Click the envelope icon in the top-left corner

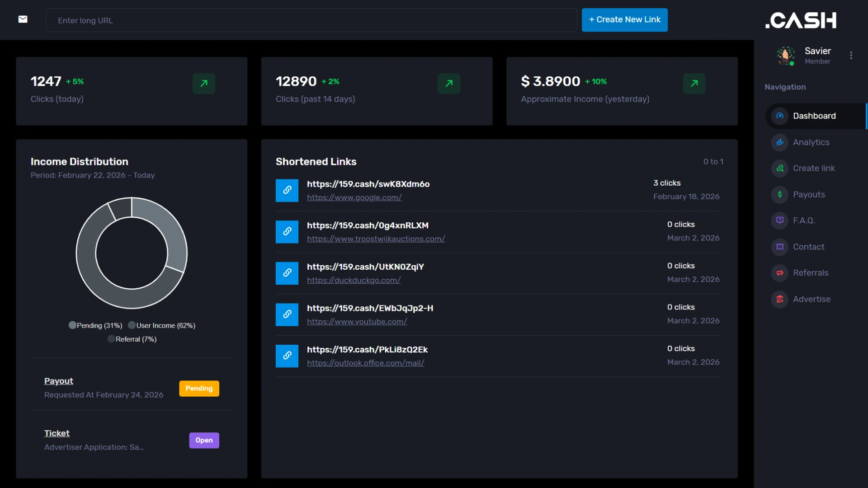click(23, 19)
